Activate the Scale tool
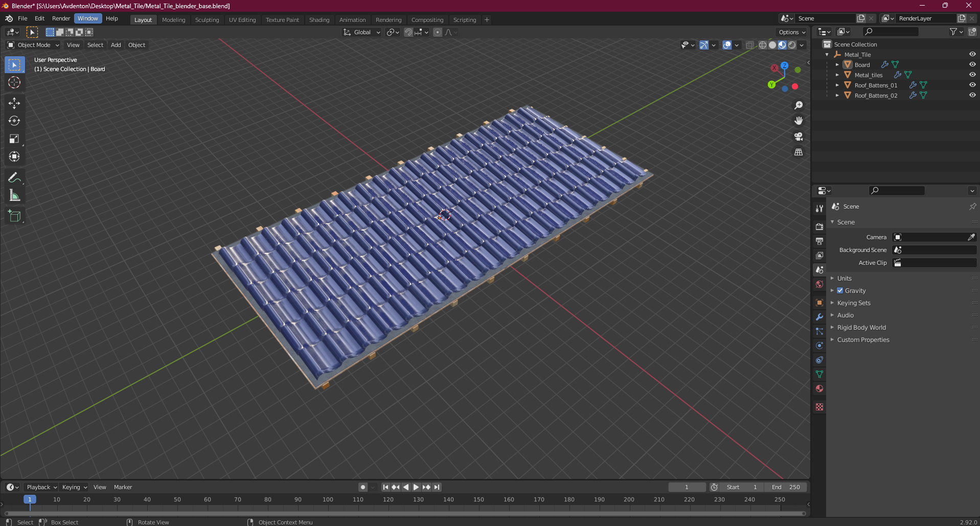The height and width of the screenshot is (526, 980). tap(14, 139)
